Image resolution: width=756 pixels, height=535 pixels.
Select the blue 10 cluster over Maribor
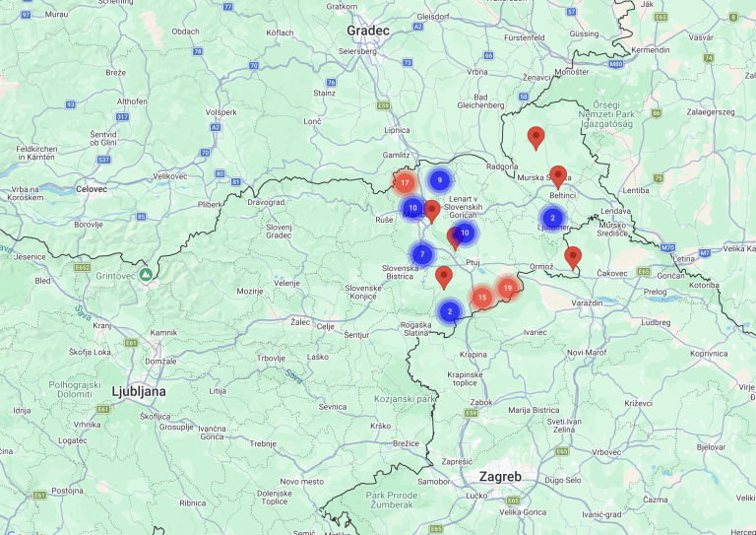pos(412,208)
